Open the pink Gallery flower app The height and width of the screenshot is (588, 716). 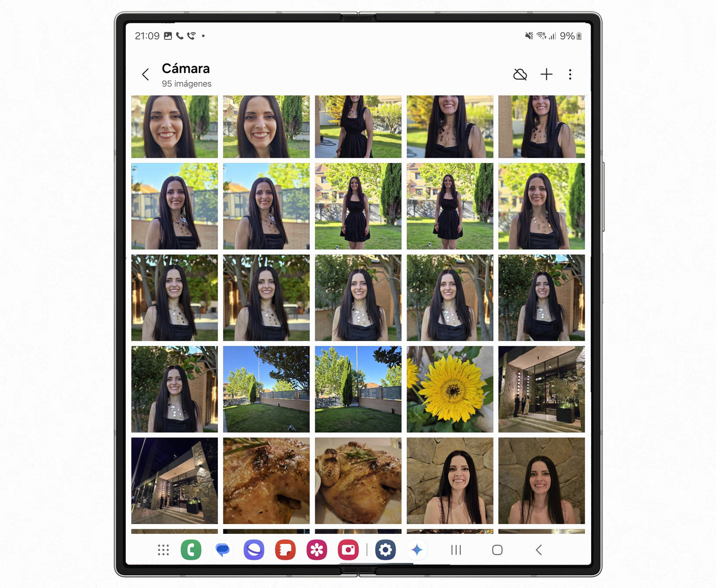[x=317, y=550]
